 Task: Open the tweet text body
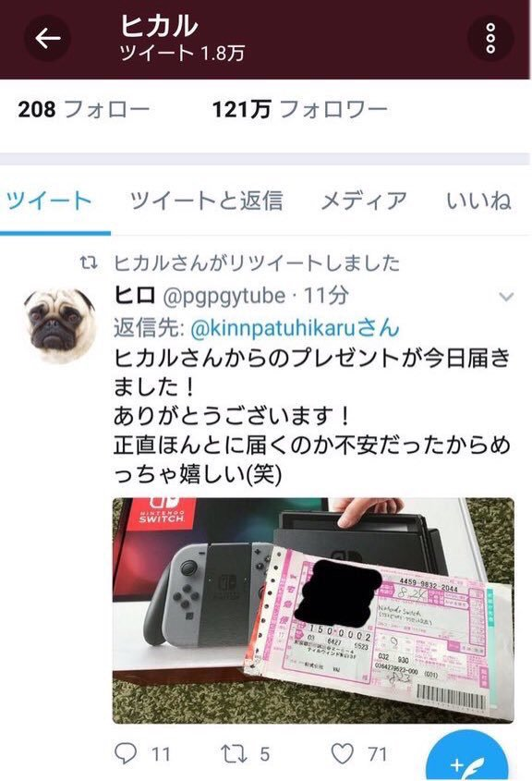point(312,415)
